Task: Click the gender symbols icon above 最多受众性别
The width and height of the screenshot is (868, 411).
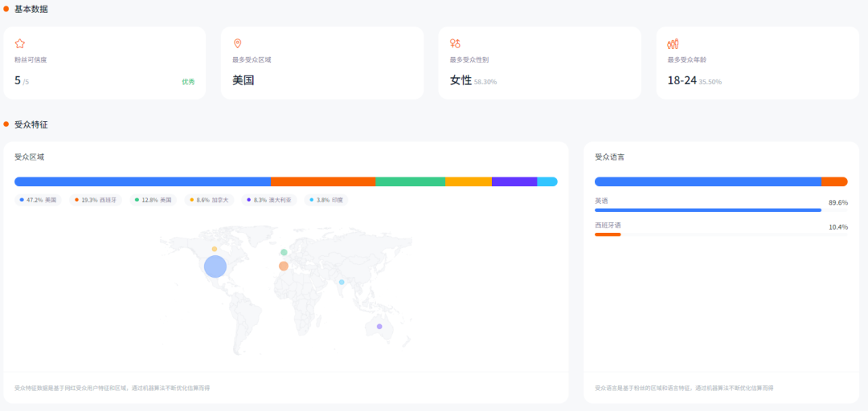Action: point(455,43)
